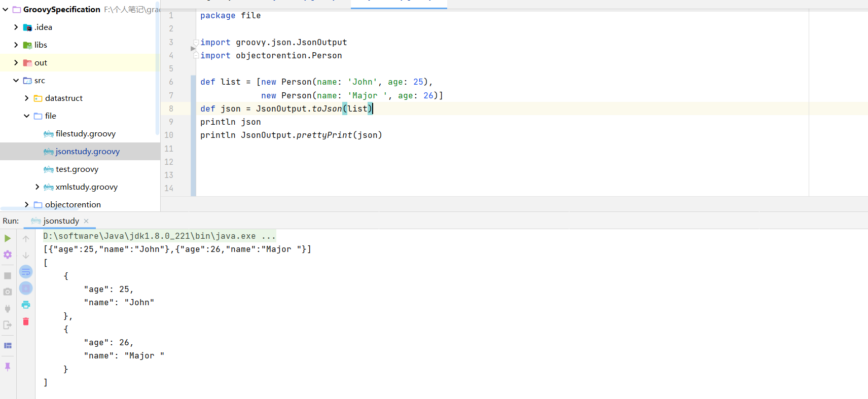This screenshot has width=868, height=399.
Task: Switch to the jsonstudy run tab
Action: (61, 221)
